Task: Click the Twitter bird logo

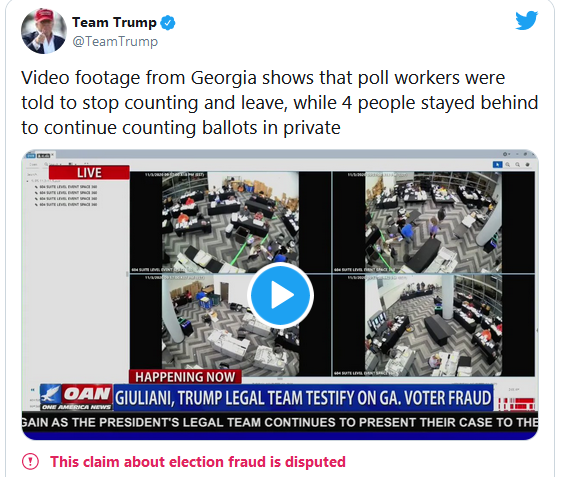Action: [x=526, y=20]
